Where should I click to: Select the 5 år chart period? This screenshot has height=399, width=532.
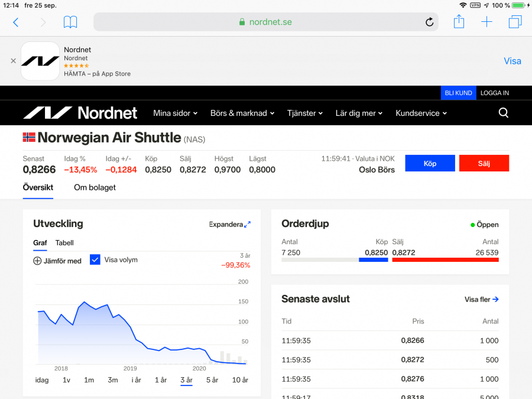(x=212, y=380)
